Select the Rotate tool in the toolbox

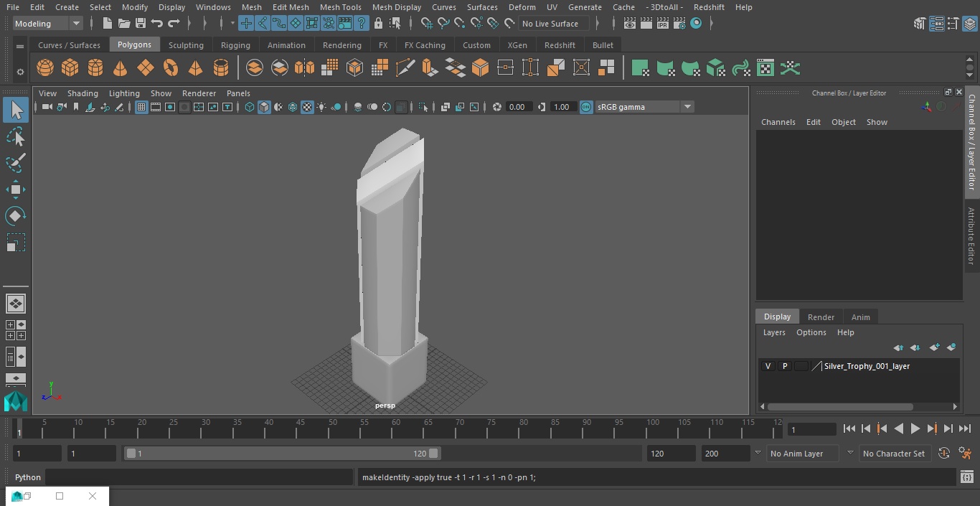15,216
